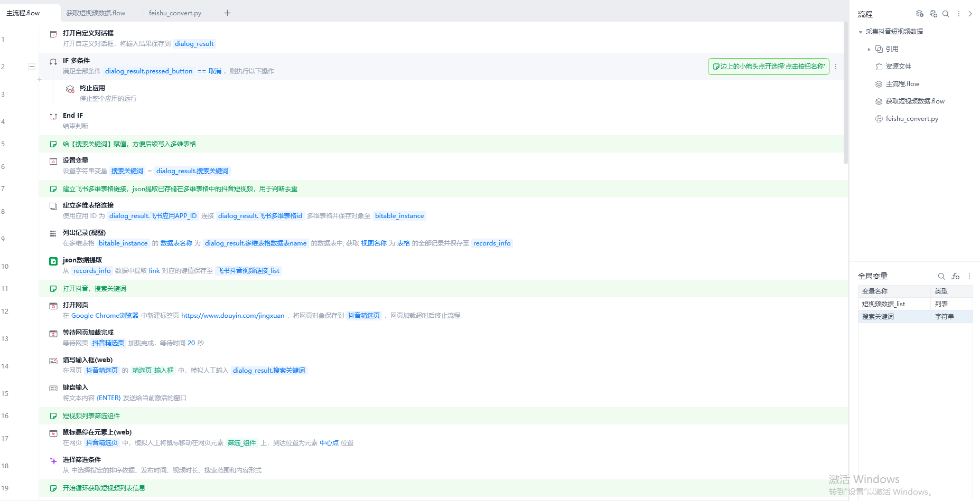
Task: Click the 等待网页加载完成 step icon
Action: point(53,334)
